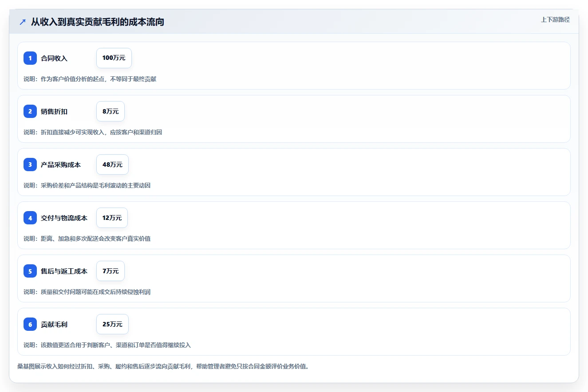Viewport: 588px width, 392px height.
Task: Select the 交付与物流成本 label
Action: (x=64, y=218)
